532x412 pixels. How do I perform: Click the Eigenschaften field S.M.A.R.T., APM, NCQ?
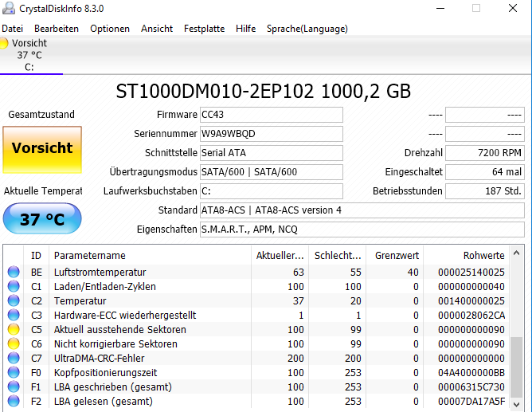tap(362, 230)
